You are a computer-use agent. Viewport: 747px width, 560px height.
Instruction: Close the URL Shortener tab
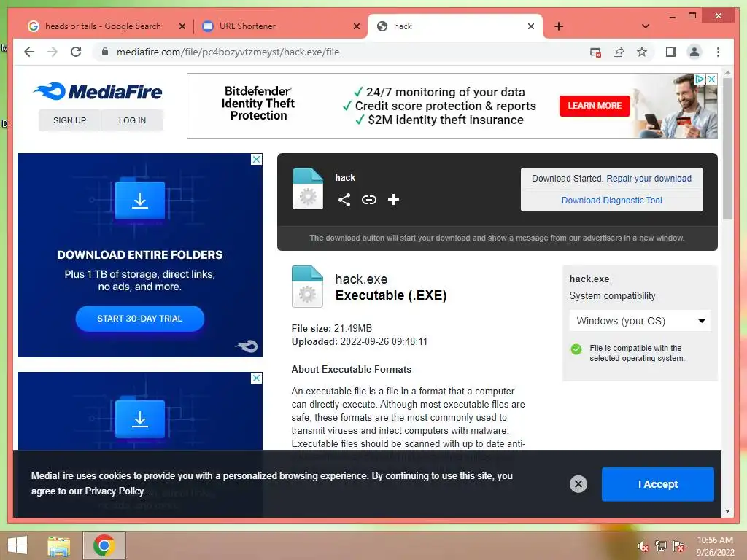point(356,27)
